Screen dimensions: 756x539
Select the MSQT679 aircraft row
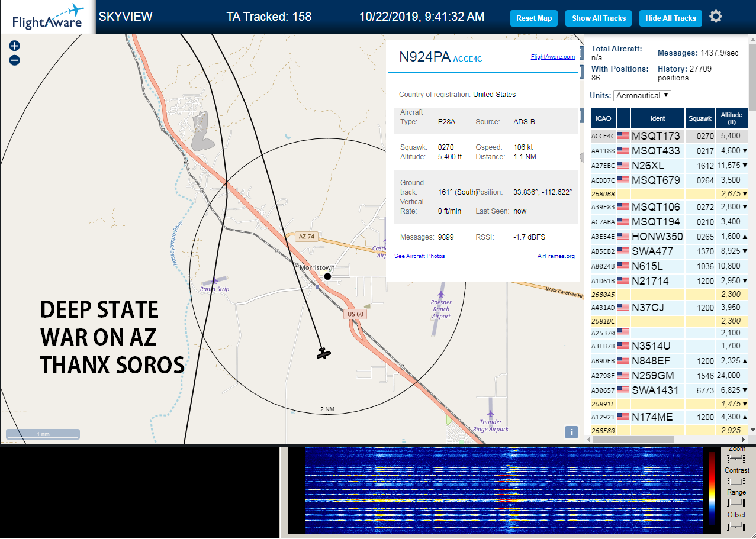[x=670, y=180]
